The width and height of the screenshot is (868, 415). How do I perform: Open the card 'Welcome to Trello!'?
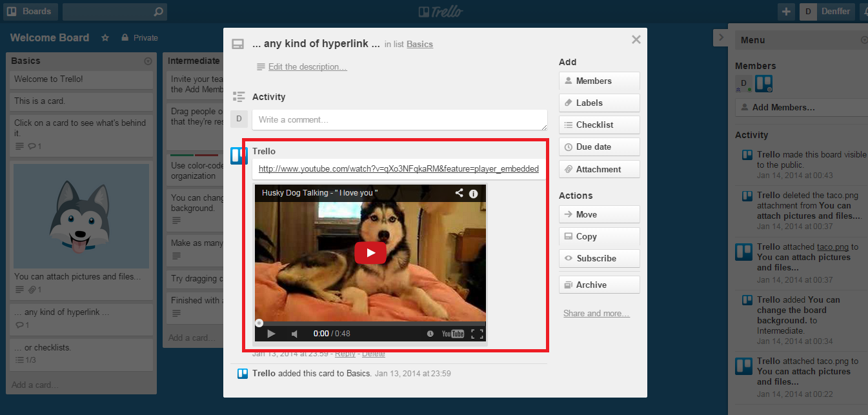click(81, 79)
